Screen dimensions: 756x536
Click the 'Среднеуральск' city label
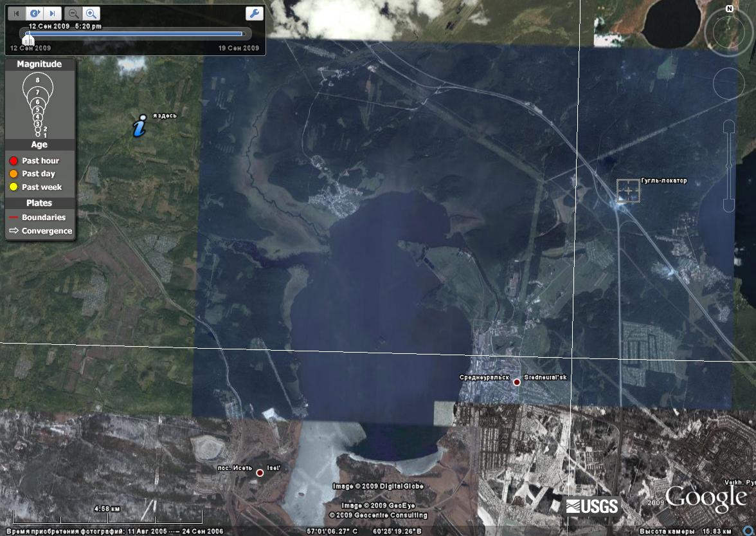click(x=484, y=377)
